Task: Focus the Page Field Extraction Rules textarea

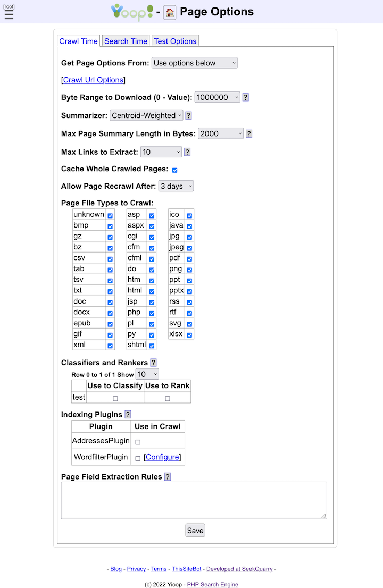Action: pos(194,500)
